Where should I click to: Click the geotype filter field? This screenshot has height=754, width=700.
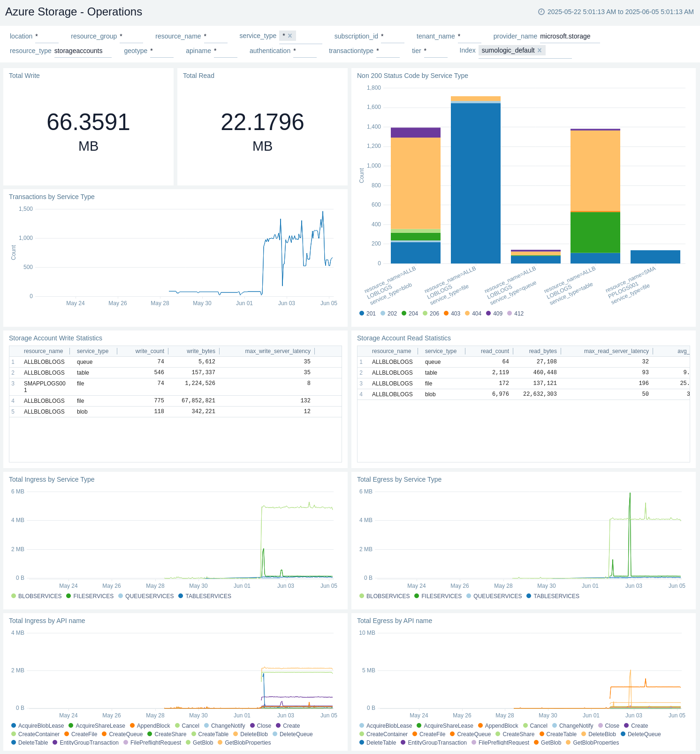[162, 51]
